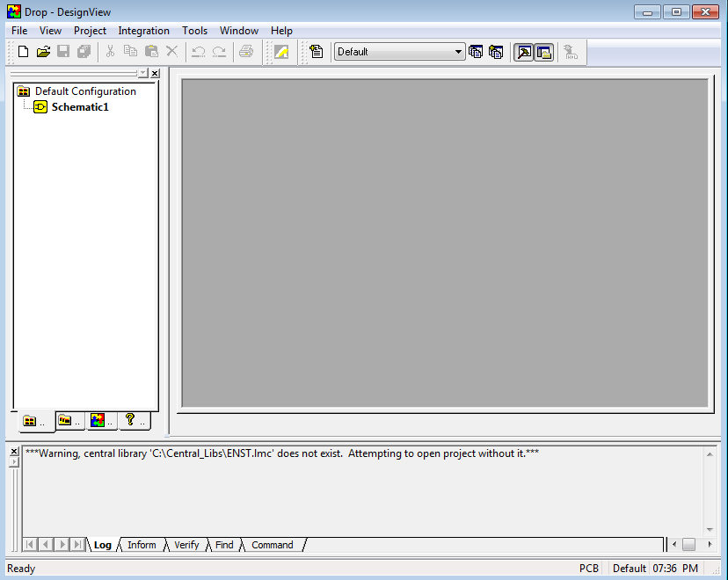Select Default Configuration tree node
This screenshot has height=580, width=728.
point(85,91)
